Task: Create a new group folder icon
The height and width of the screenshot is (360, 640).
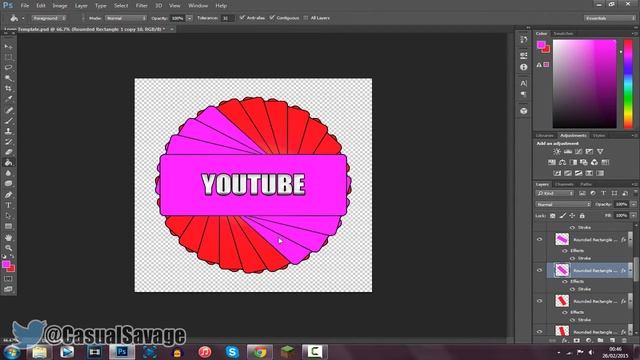Action: click(600, 340)
